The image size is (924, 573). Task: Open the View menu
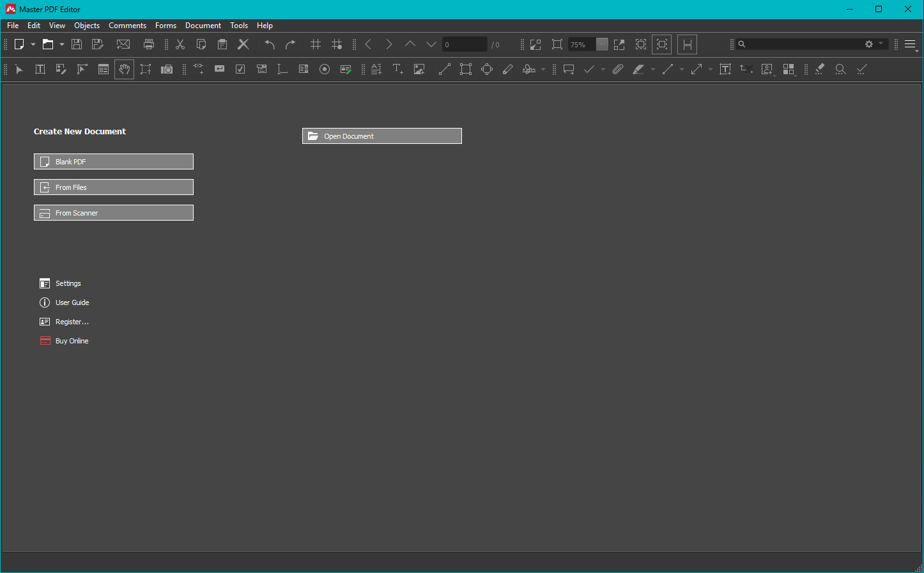pyautogui.click(x=57, y=26)
